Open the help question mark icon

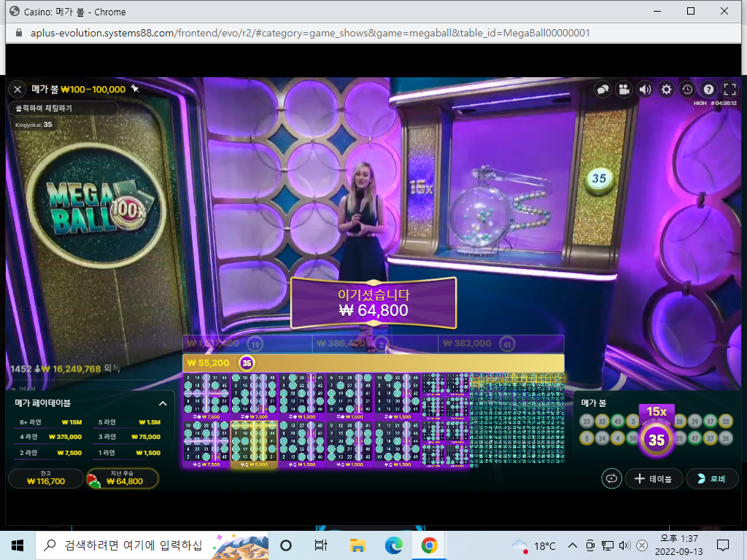coord(708,89)
